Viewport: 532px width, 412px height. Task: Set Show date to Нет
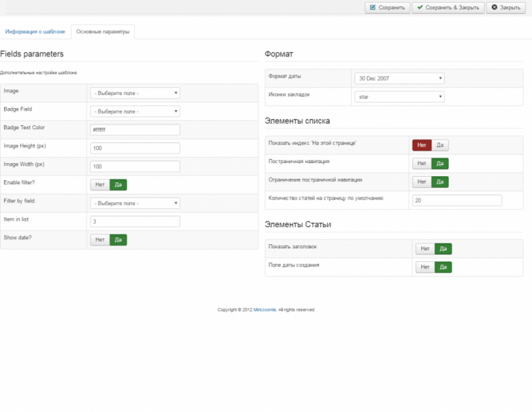pyautogui.click(x=100, y=239)
